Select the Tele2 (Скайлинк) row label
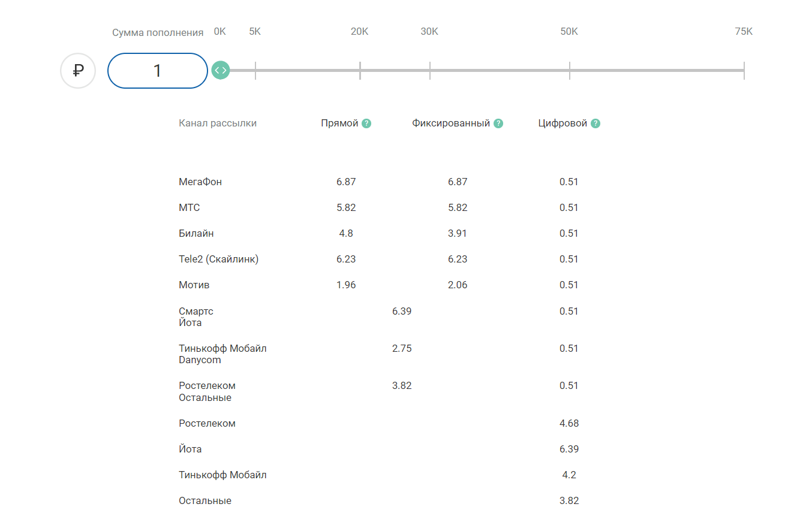Image resolution: width=812 pixels, height=528 pixels. (218, 259)
